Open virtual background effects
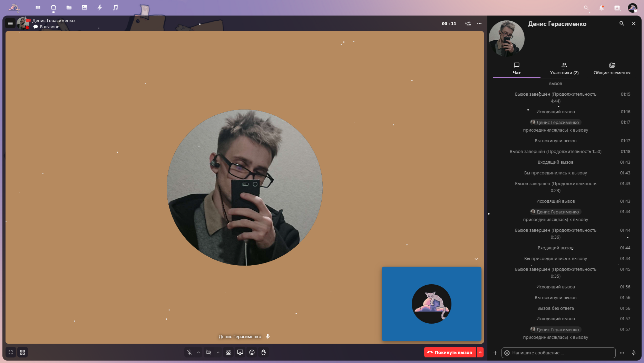 (x=228, y=352)
